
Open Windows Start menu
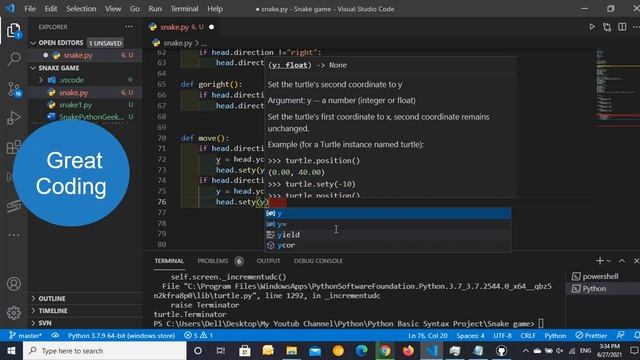click(x=11, y=351)
